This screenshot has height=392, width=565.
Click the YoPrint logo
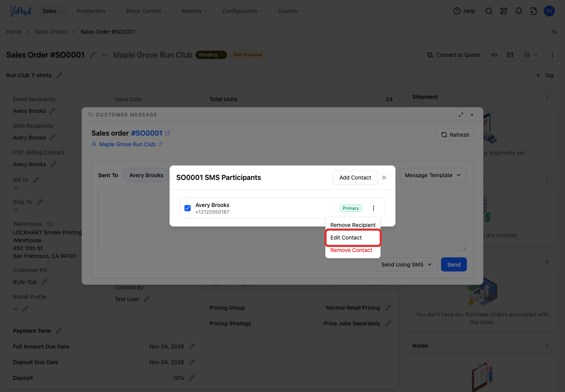(x=20, y=11)
